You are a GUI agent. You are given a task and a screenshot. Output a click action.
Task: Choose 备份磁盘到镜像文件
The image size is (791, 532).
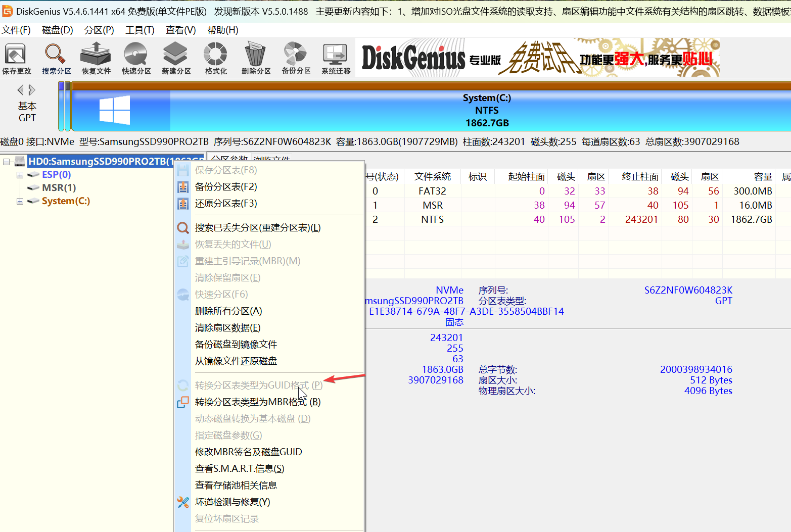(269, 345)
